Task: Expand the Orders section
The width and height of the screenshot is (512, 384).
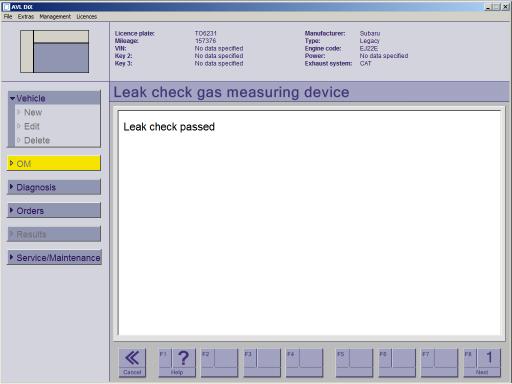Action: click(54, 211)
